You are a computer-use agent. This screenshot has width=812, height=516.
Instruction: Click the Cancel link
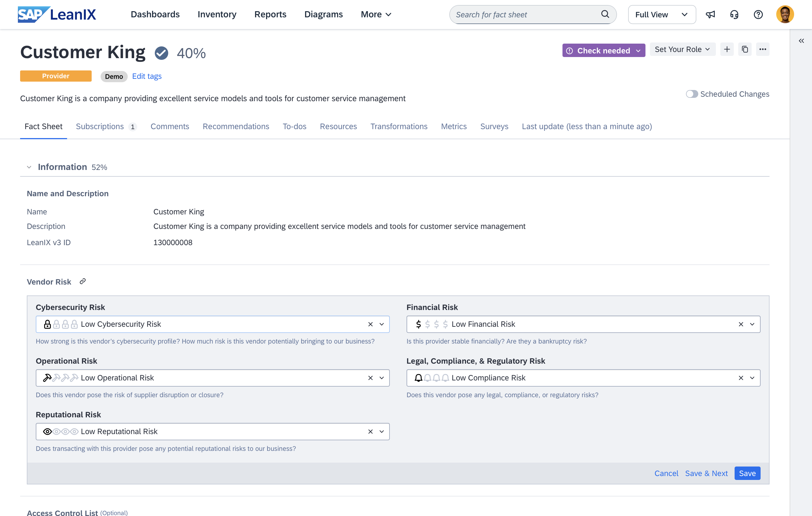point(666,473)
